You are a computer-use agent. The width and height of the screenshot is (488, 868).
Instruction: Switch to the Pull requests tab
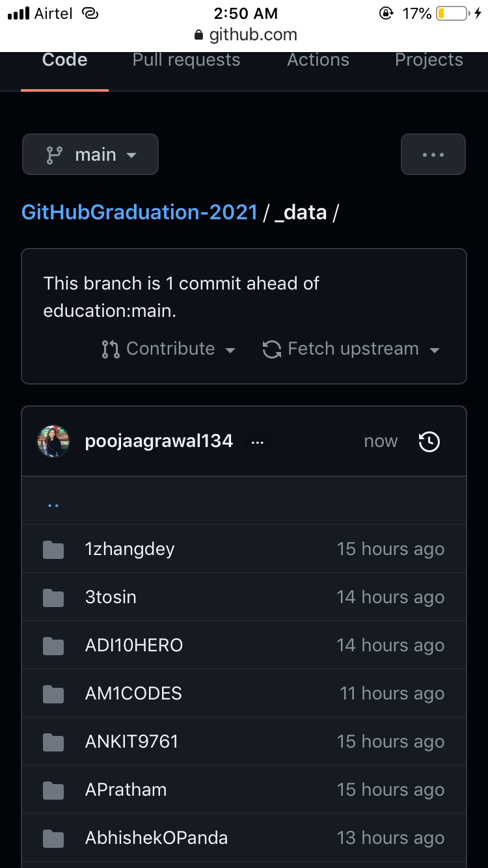coord(186,59)
